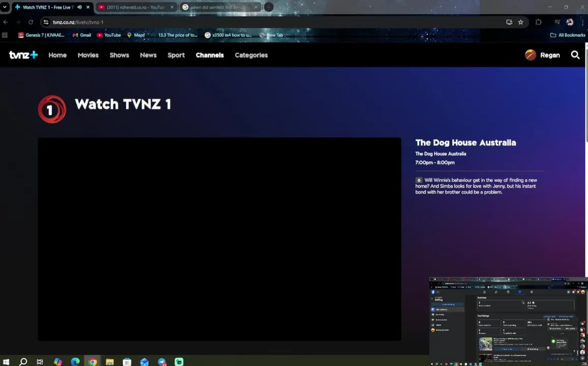Open Categories in TVNZ+ navigation
The image size is (588, 366).
(x=251, y=55)
